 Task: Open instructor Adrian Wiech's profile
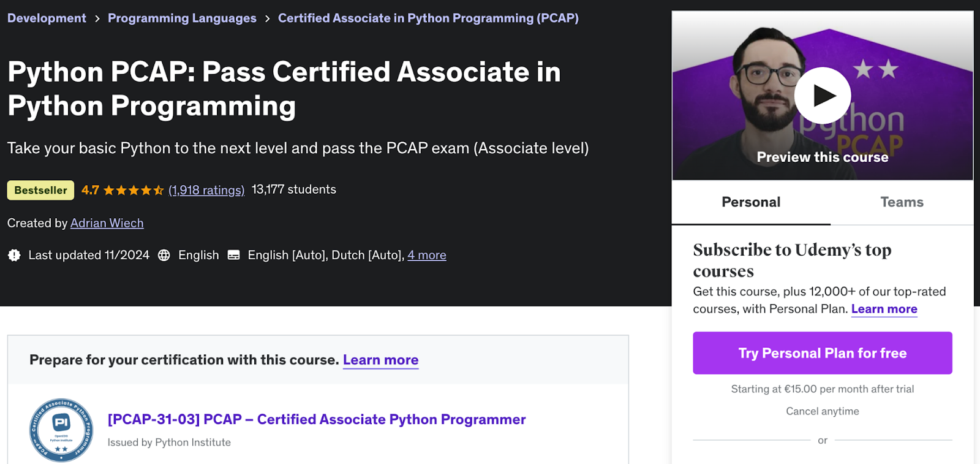tap(107, 223)
